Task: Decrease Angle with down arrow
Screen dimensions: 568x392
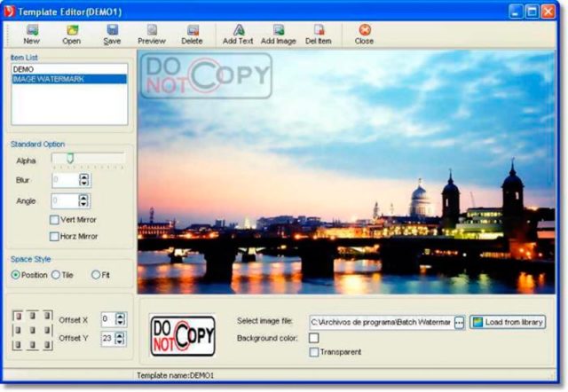Action: pos(83,204)
